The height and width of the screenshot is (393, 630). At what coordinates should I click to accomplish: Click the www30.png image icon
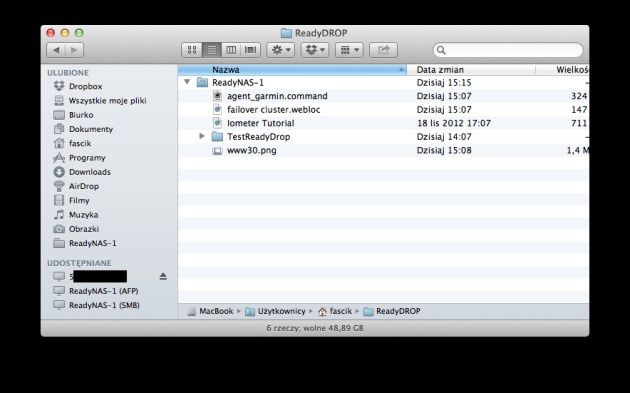point(217,151)
